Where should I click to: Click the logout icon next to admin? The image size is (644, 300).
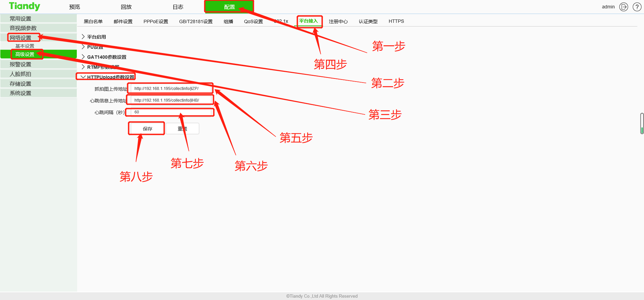(624, 7)
